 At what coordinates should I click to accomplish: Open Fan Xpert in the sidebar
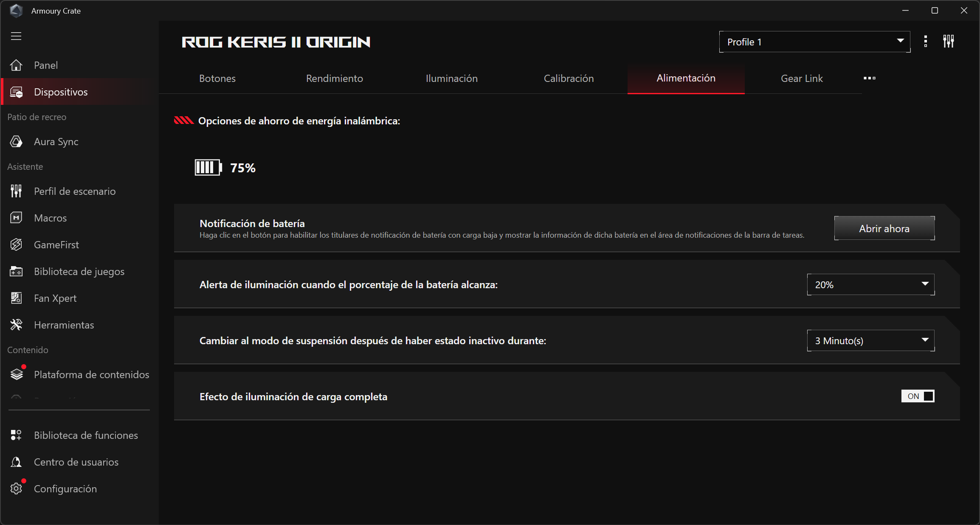point(80,298)
